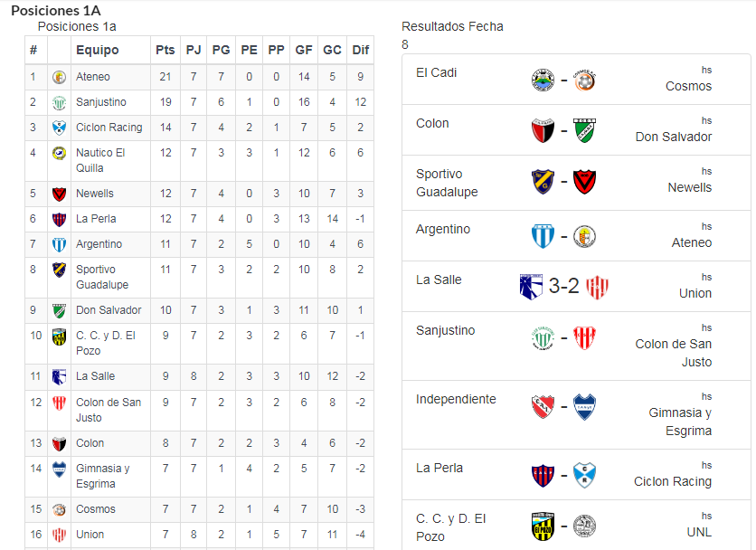This screenshot has height=550, width=756.
Task: Click the Colon de San Justo name in the standings
Action: point(109,410)
